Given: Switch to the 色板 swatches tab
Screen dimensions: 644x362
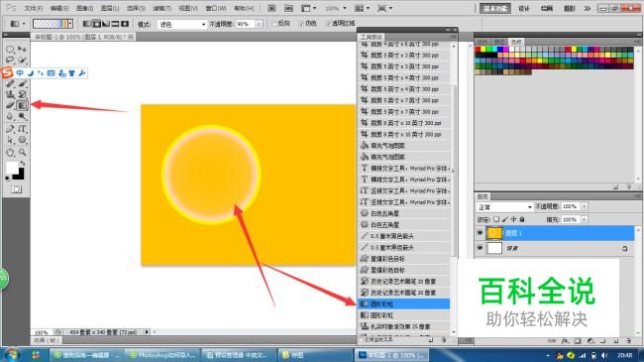Looking at the screenshot, I should pyautogui.click(x=516, y=42).
